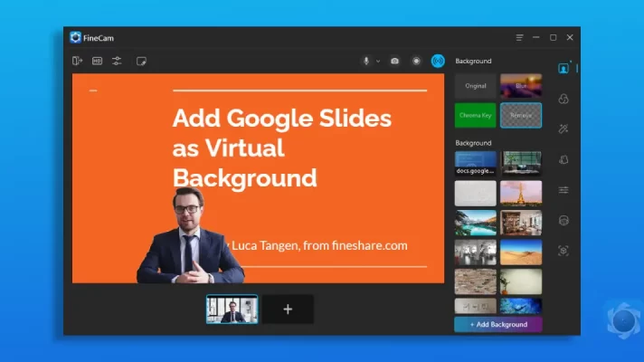Toggle the virtual camera broadcast button

[438, 61]
